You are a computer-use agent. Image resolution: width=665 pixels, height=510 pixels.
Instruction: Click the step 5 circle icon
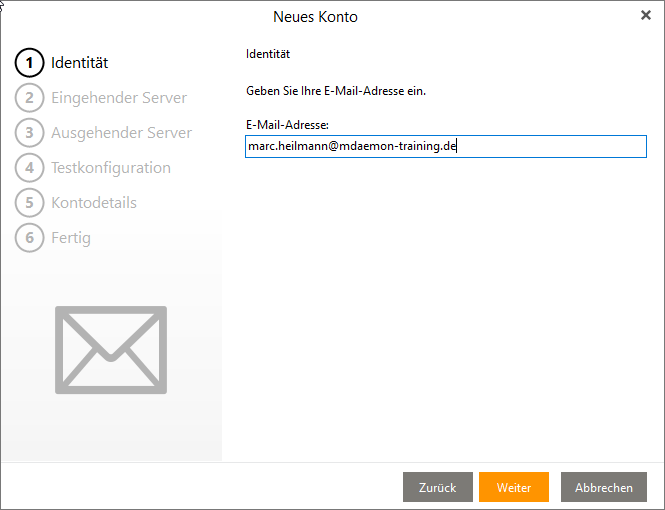click(x=30, y=203)
